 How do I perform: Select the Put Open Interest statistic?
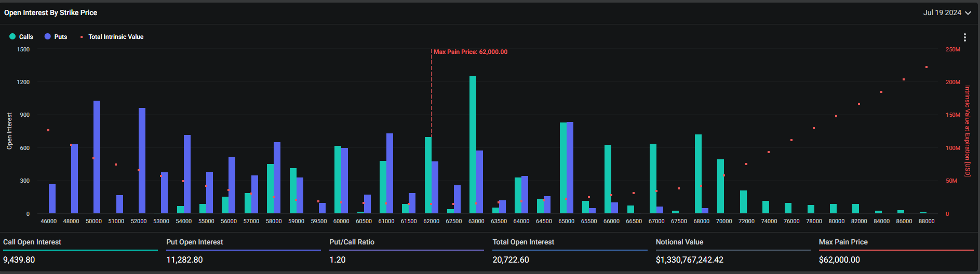(195, 242)
